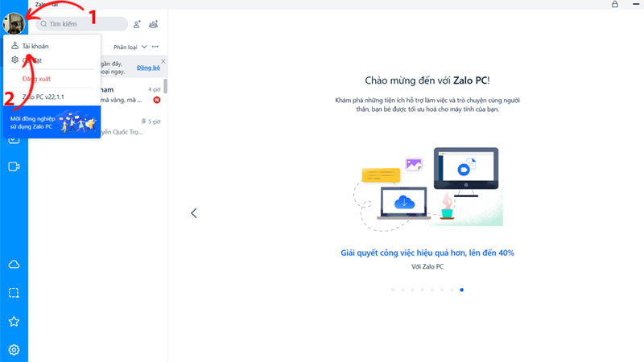This screenshot has width=644, height=362.
Task: Click the chat list scrollbar
Action: click(166, 86)
